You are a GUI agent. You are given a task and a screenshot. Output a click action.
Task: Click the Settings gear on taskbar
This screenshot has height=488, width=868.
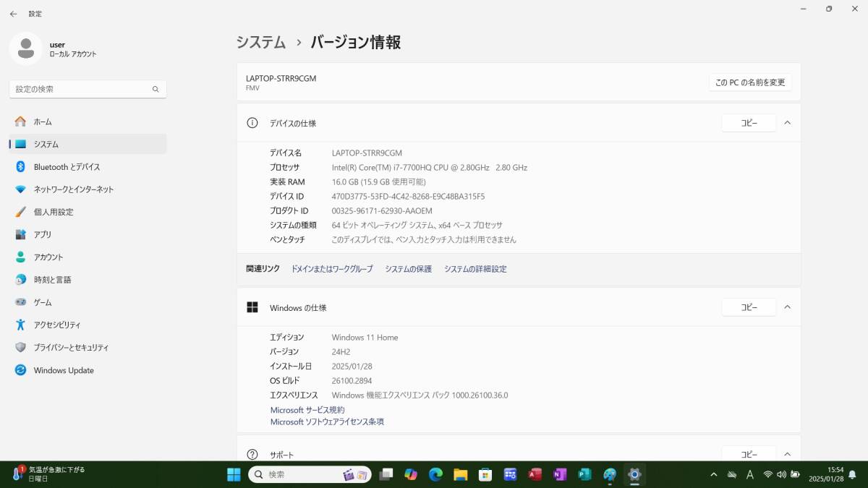(634, 474)
